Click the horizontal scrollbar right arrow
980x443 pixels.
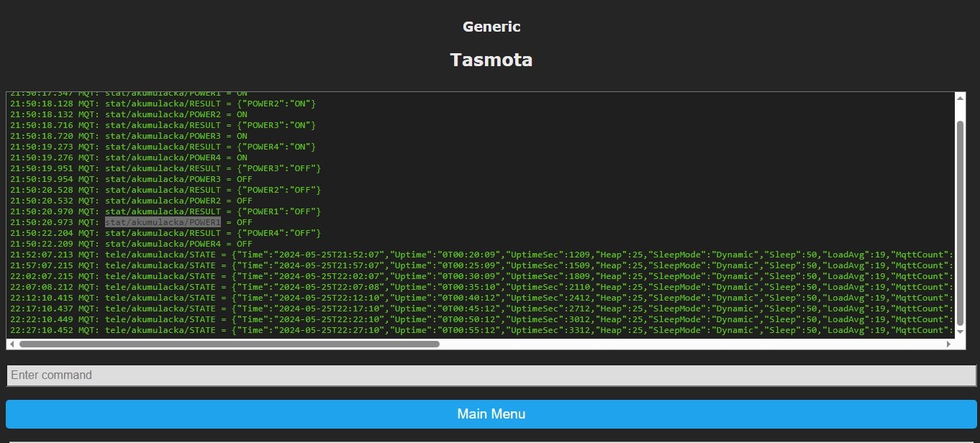click(x=948, y=344)
